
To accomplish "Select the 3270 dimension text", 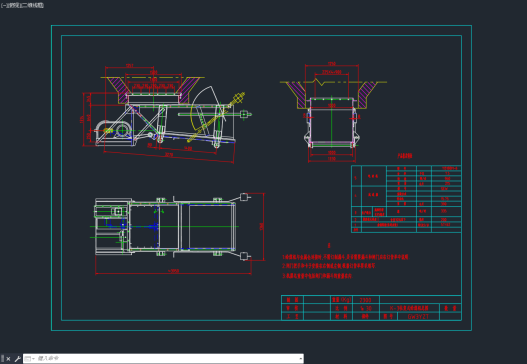I will [169, 155].
